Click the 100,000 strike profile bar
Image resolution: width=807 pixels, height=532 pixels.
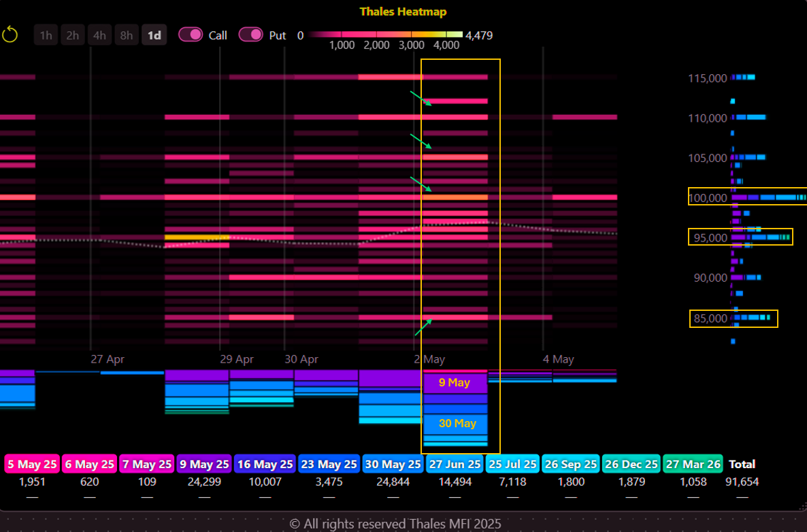click(768, 197)
